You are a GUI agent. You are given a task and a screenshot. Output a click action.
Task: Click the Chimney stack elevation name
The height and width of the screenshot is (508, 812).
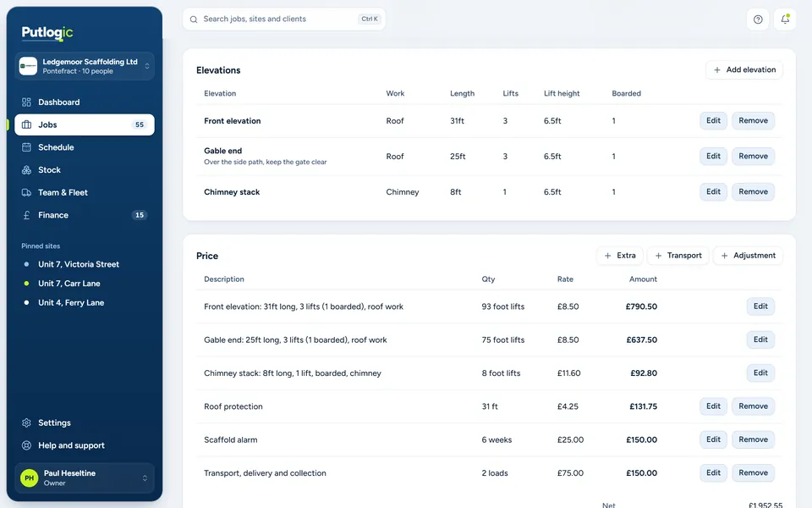pos(232,192)
